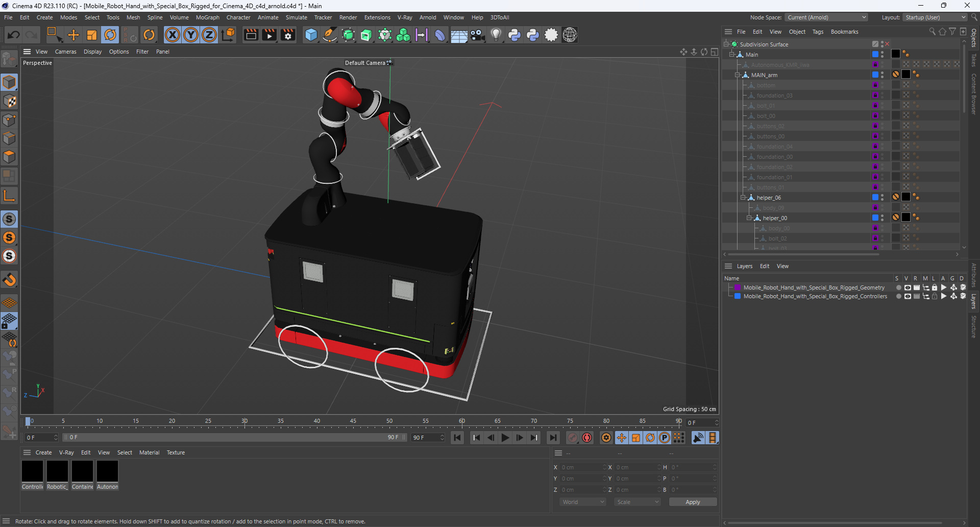Open Object Manager Bookmarks menu
The height and width of the screenshot is (527, 980).
[x=844, y=32]
